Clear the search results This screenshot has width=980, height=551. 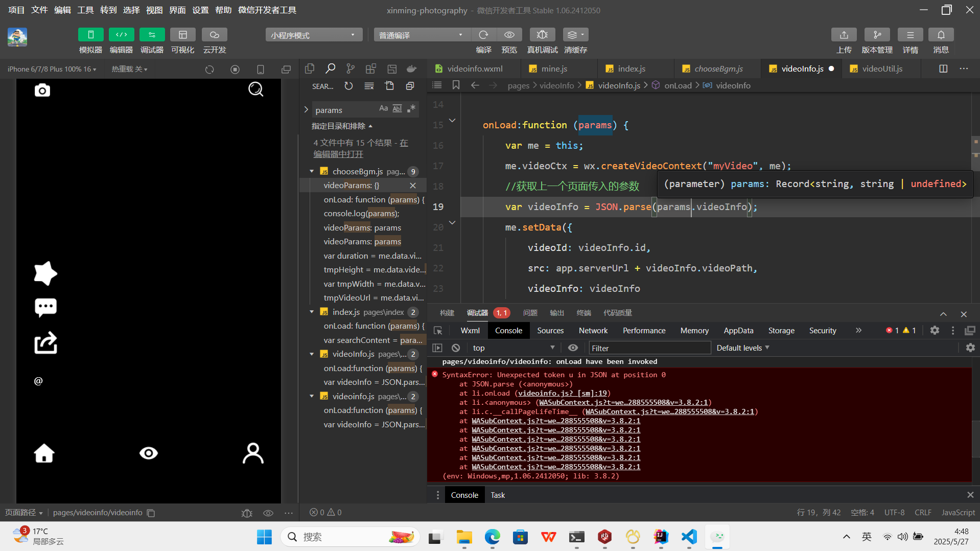[x=369, y=86]
